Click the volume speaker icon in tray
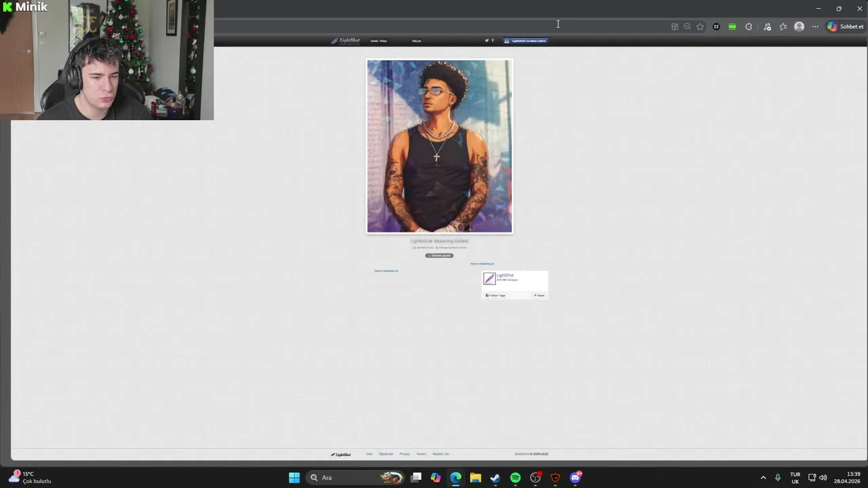The height and width of the screenshot is (488, 868). [823, 478]
